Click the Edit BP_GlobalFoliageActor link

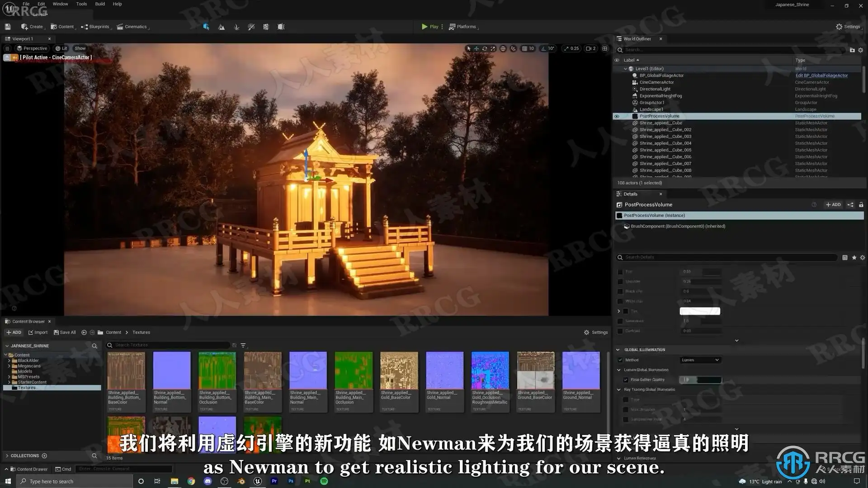tap(821, 75)
